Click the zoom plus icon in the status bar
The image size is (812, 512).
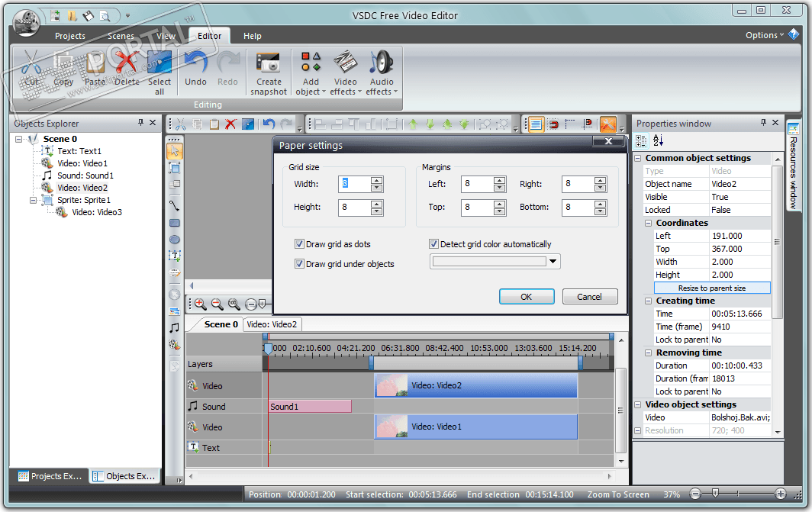click(x=781, y=494)
